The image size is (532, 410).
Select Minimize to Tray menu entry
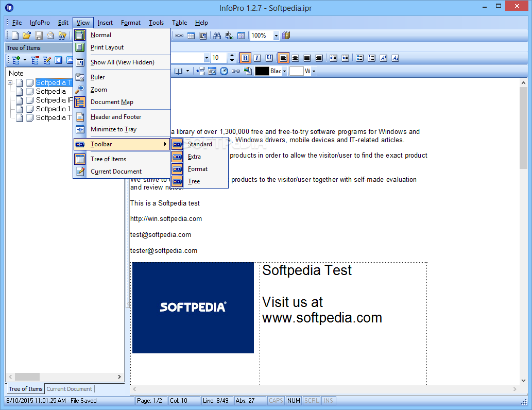click(x=122, y=129)
